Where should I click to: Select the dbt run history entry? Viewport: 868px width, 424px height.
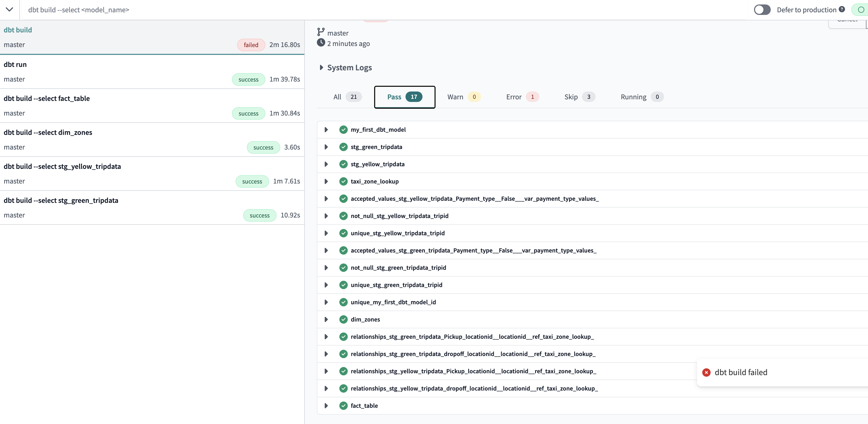(x=152, y=72)
